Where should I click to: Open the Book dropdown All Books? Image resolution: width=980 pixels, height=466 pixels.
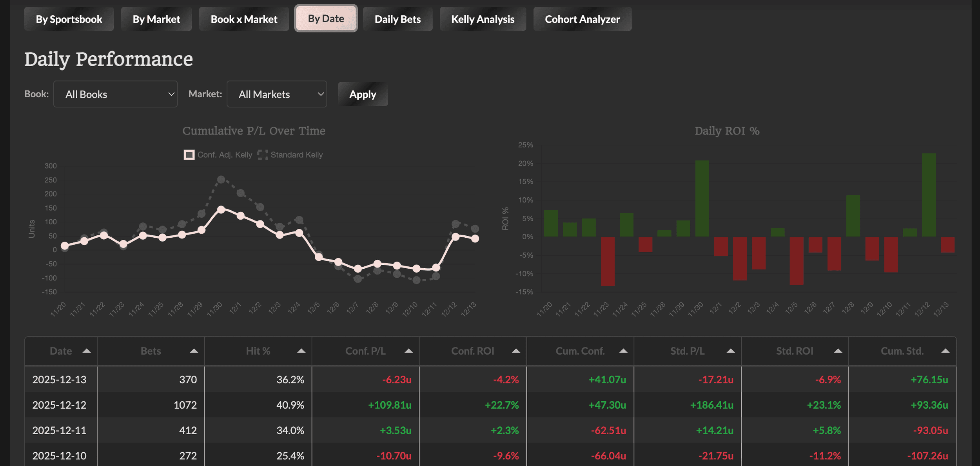tap(115, 94)
